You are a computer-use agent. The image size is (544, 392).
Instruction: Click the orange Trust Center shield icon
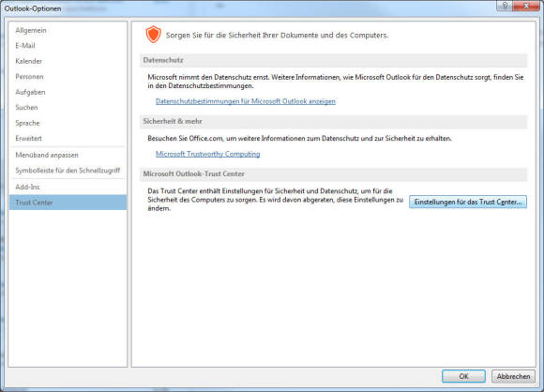click(153, 35)
